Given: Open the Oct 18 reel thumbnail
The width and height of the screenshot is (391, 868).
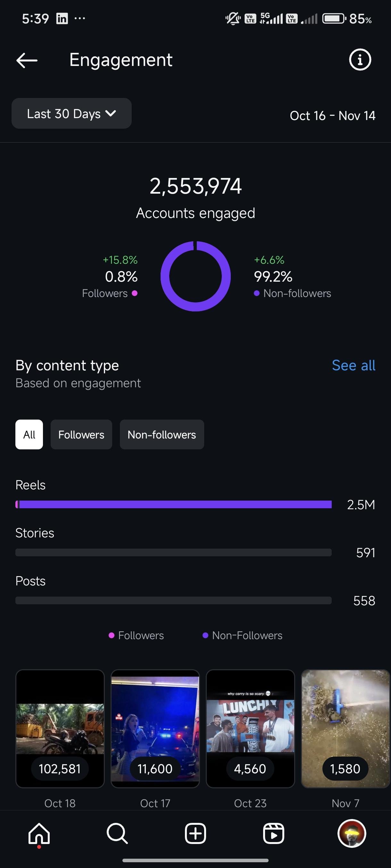Looking at the screenshot, I should tap(60, 728).
